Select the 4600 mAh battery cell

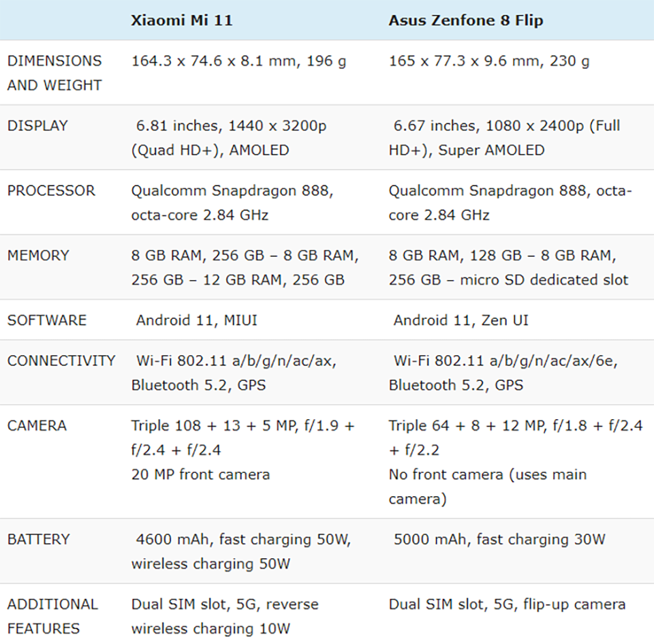(241, 551)
